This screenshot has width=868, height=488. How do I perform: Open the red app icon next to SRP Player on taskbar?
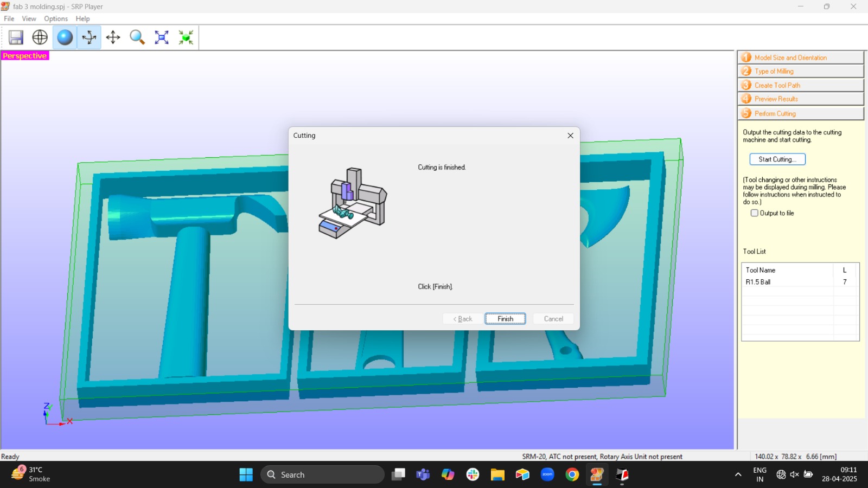pyautogui.click(x=622, y=474)
